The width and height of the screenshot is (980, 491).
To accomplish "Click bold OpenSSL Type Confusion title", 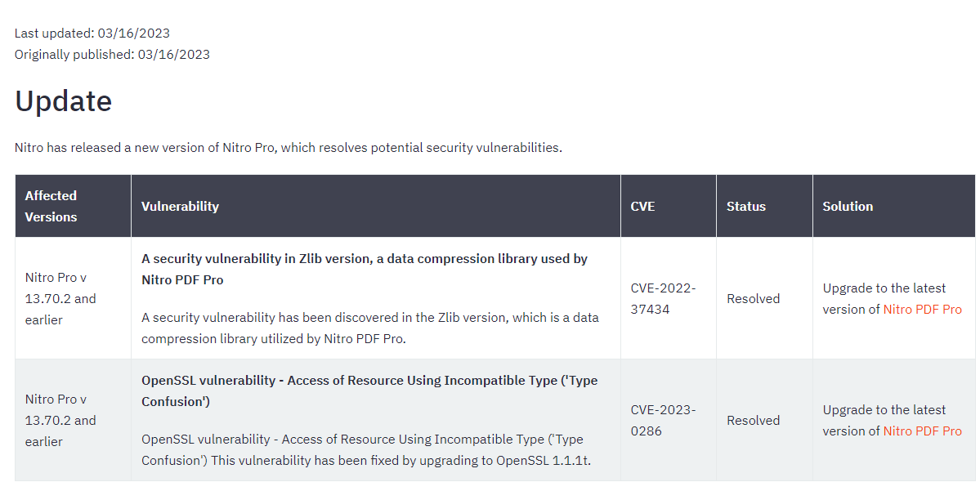I will pos(369,391).
